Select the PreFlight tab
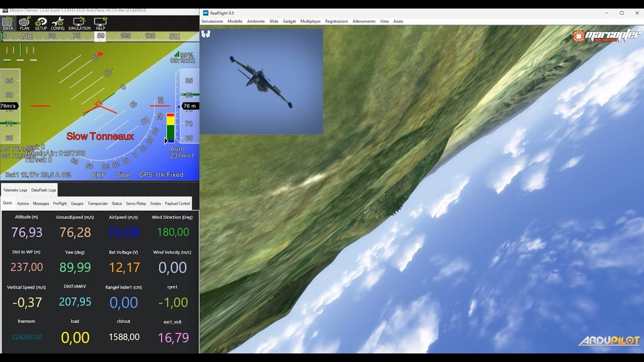This screenshot has width=644, height=362. click(x=60, y=204)
